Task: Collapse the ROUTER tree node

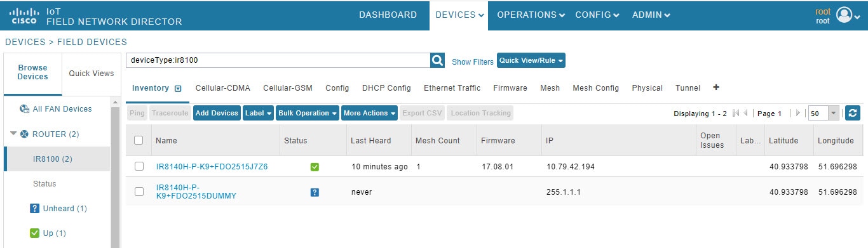Action: pyautogui.click(x=13, y=134)
